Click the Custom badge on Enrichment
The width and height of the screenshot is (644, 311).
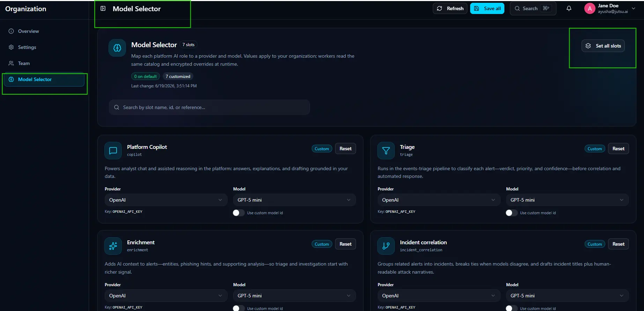pos(322,244)
